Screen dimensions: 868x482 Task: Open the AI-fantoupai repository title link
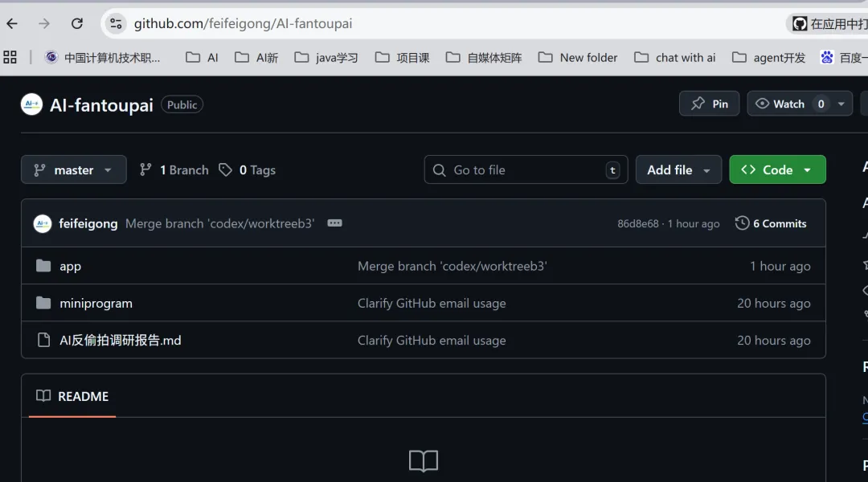tap(101, 104)
